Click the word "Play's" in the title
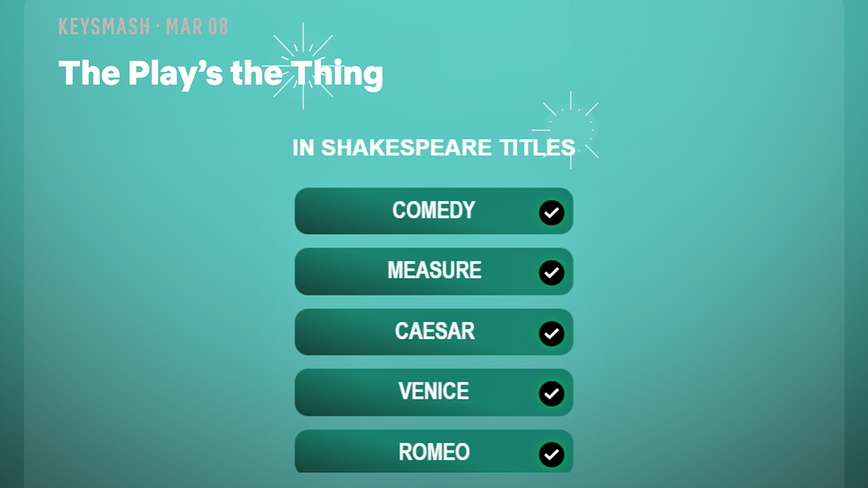This screenshot has height=488, width=868. [x=175, y=73]
